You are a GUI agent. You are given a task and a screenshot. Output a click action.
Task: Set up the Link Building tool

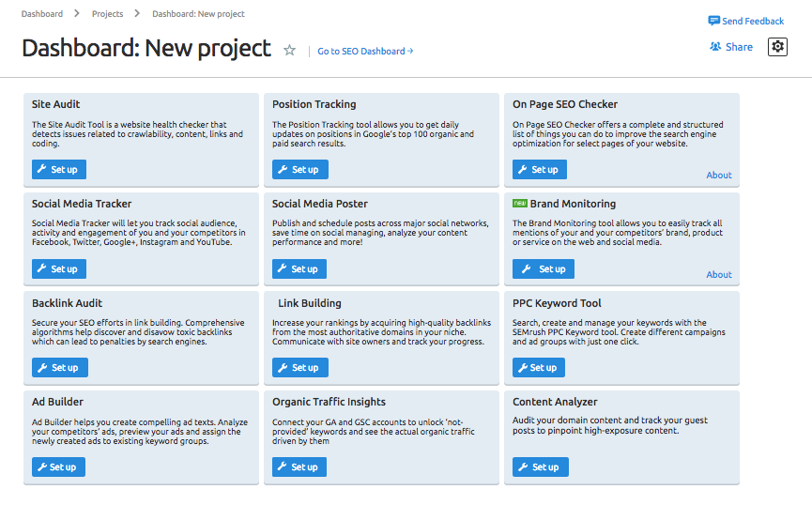(299, 368)
